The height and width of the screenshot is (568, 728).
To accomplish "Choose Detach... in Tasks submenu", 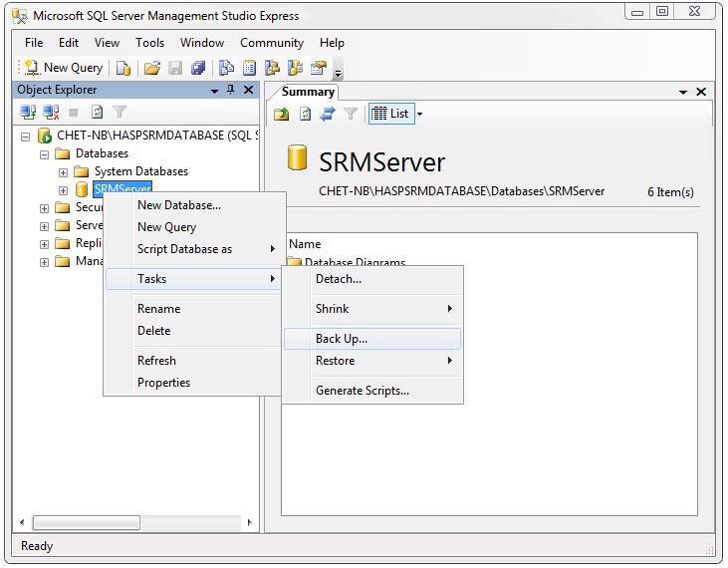I will [372, 279].
